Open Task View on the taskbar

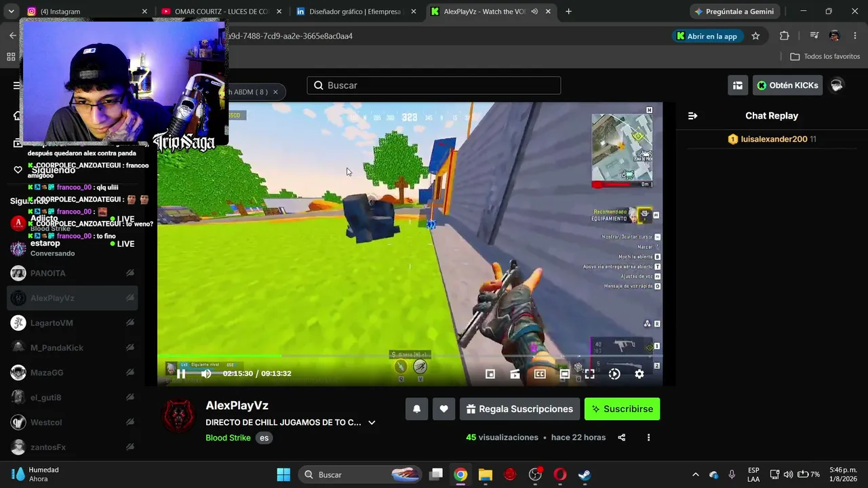[x=436, y=474]
